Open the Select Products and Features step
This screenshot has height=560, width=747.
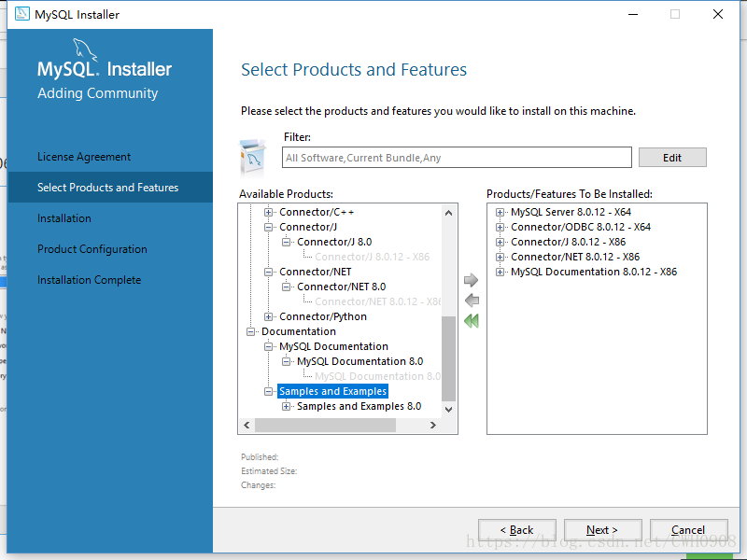(110, 188)
